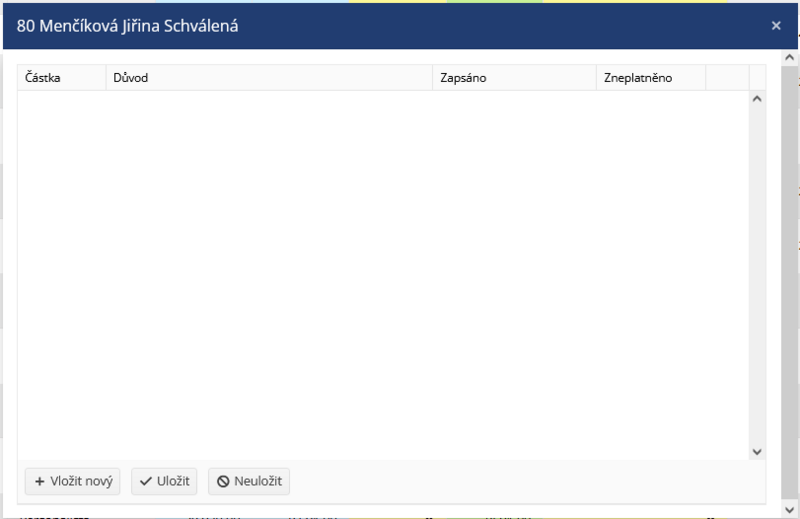Click the dialog's outer scrollbar thumb
The width and height of the screenshot is (800, 519).
click(789, 283)
